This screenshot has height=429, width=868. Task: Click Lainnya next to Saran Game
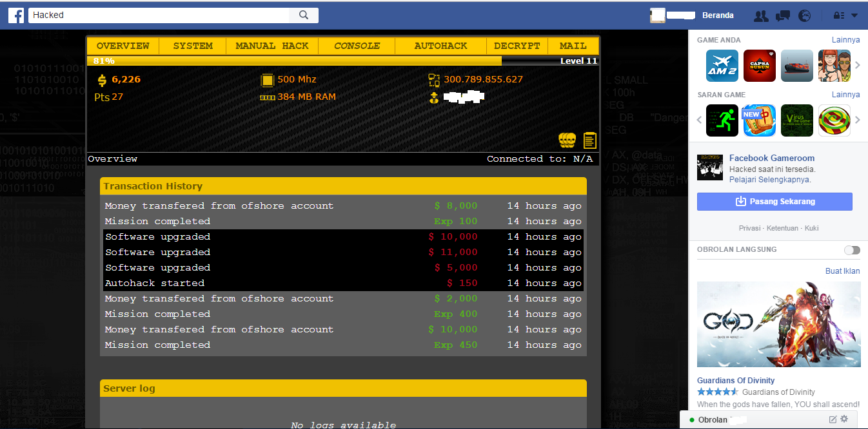pyautogui.click(x=845, y=95)
